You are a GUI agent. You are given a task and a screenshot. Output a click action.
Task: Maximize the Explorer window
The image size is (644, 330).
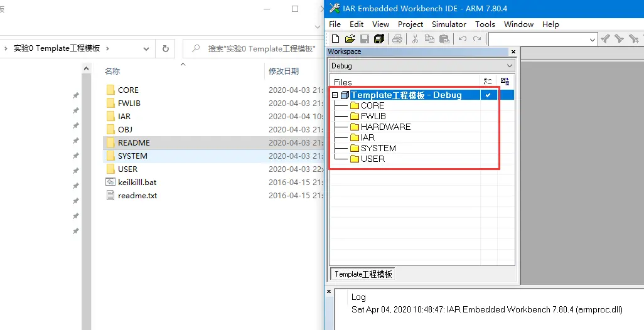click(x=295, y=9)
